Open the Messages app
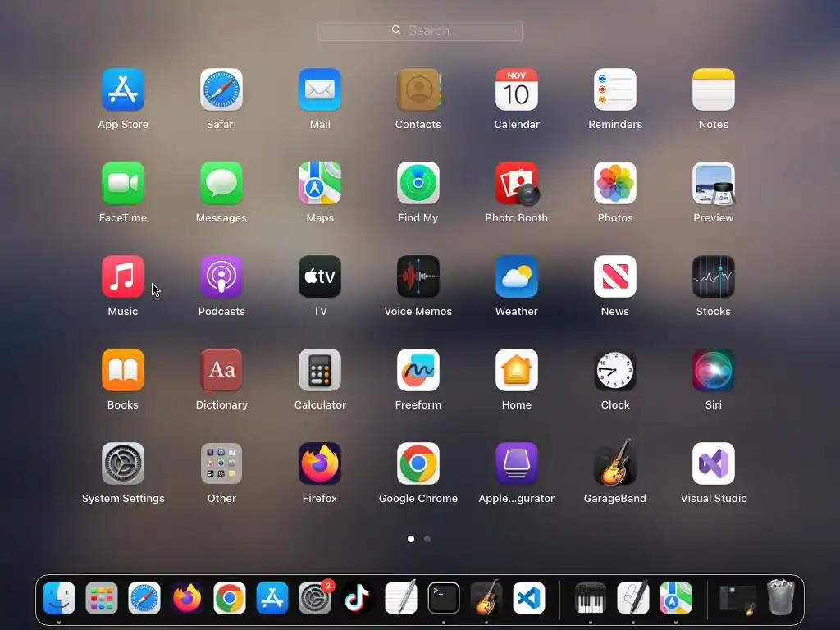Image resolution: width=840 pixels, height=630 pixels. (221, 183)
